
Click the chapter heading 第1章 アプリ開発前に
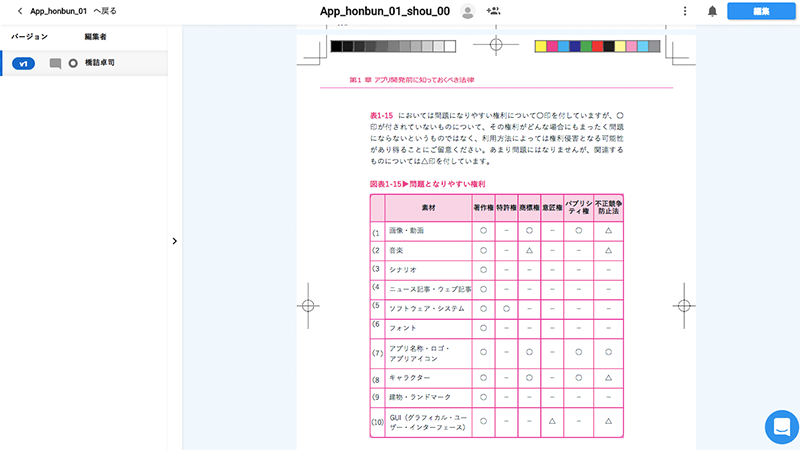[412, 80]
